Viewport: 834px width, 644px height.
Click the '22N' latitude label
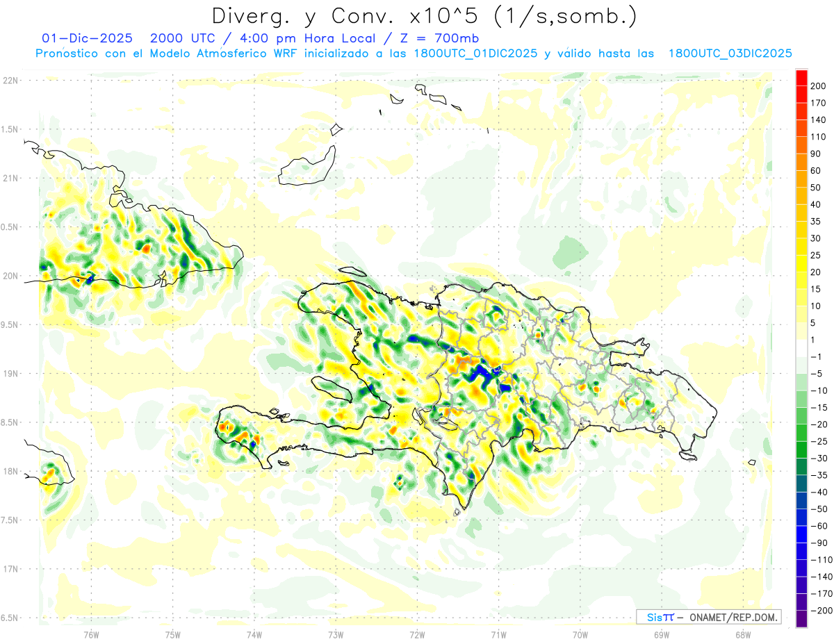[10, 81]
